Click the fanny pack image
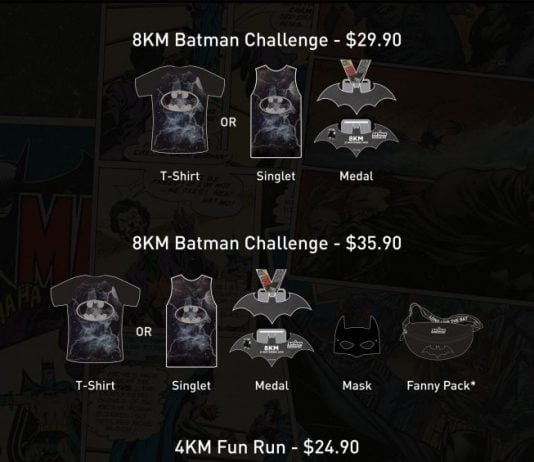Image resolution: width=534 pixels, height=462 pixels. pyautogui.click(x=441, y=331)
